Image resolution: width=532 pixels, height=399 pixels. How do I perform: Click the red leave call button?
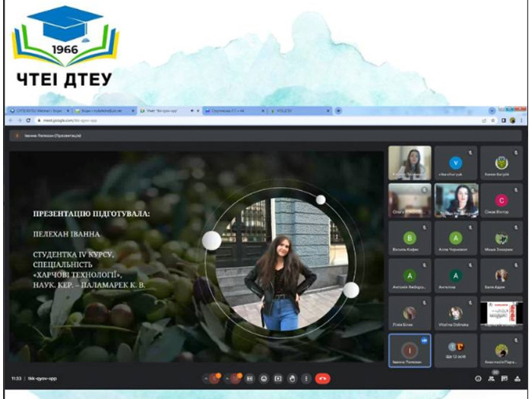tap(322, 378)
